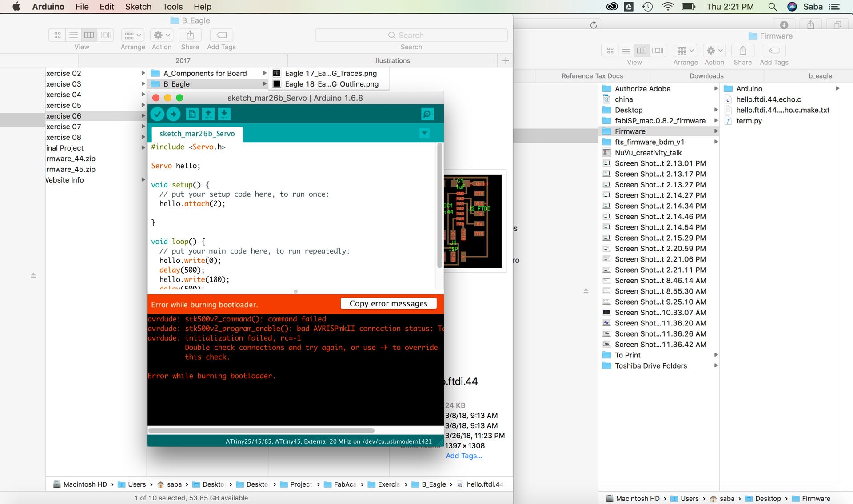The height and width of the screenshot is (504, 853).
Task: Click the Creative Cloud menu bar icon
Action: point(612,7)
